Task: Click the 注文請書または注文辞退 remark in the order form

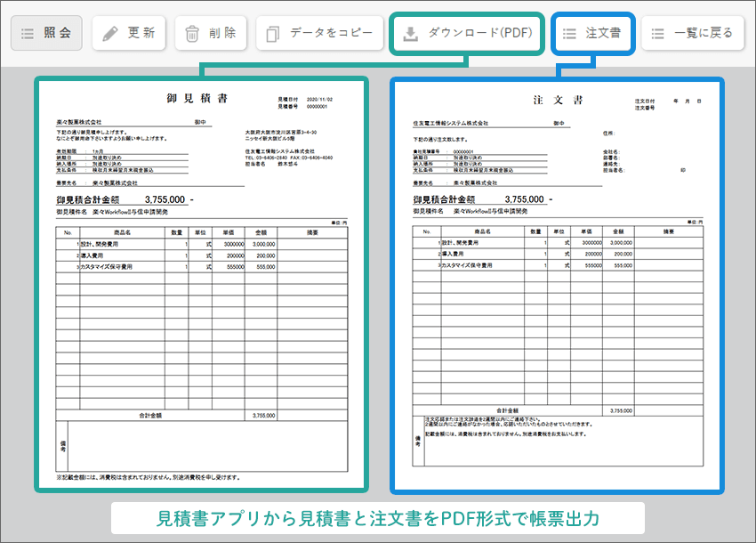Action: coord(482,419)
